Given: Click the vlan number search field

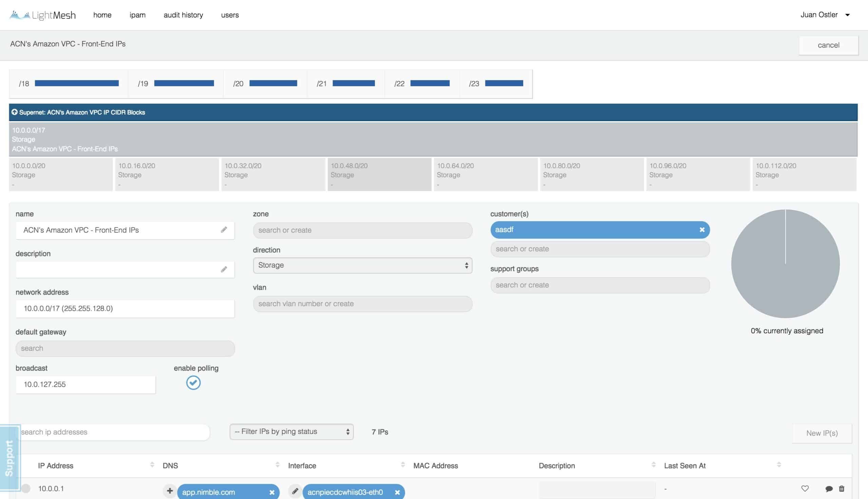Looking at the screenshot, I should coord(362,304).
